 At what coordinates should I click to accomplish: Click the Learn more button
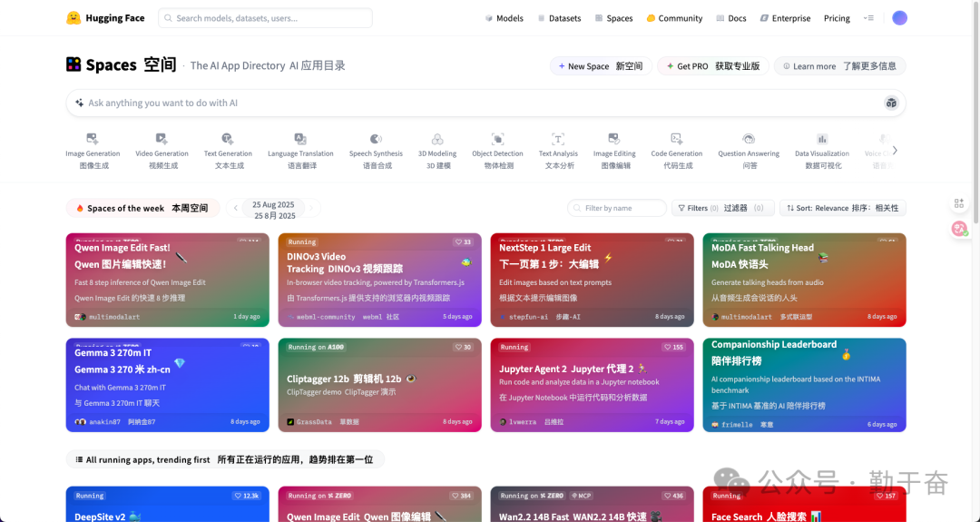pyautogui.click(x=840, y=66)
